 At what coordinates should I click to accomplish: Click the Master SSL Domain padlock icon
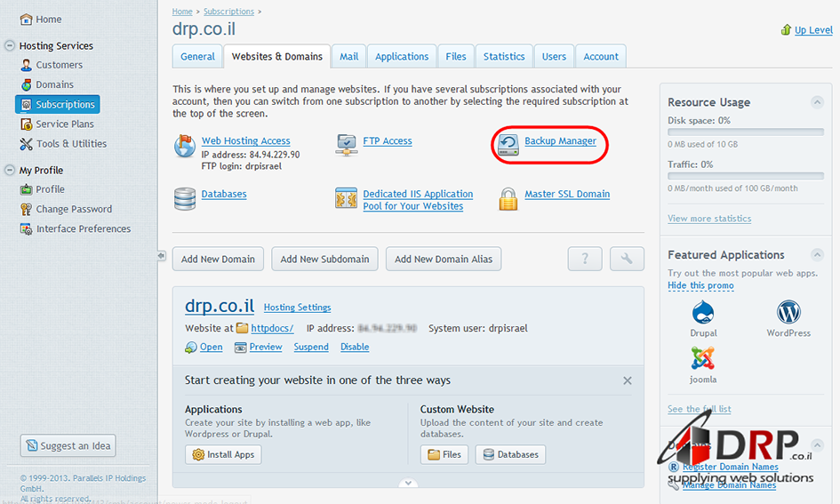(x=508, y=198)
